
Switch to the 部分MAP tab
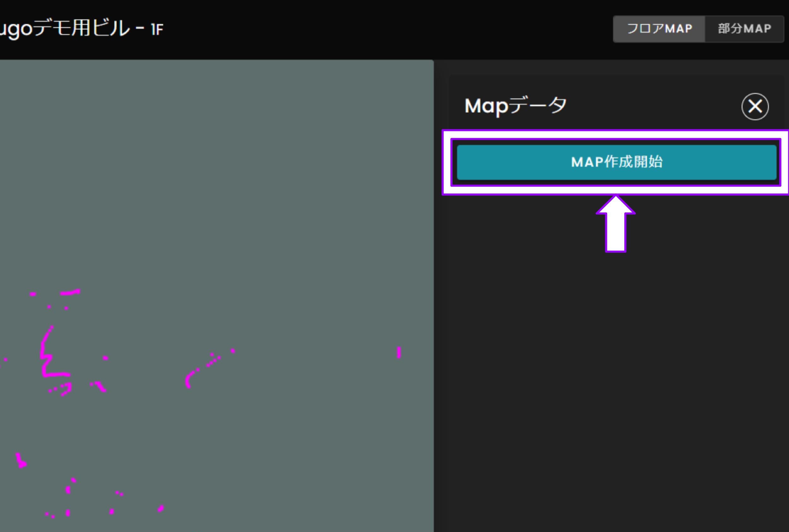click(745, 28)
